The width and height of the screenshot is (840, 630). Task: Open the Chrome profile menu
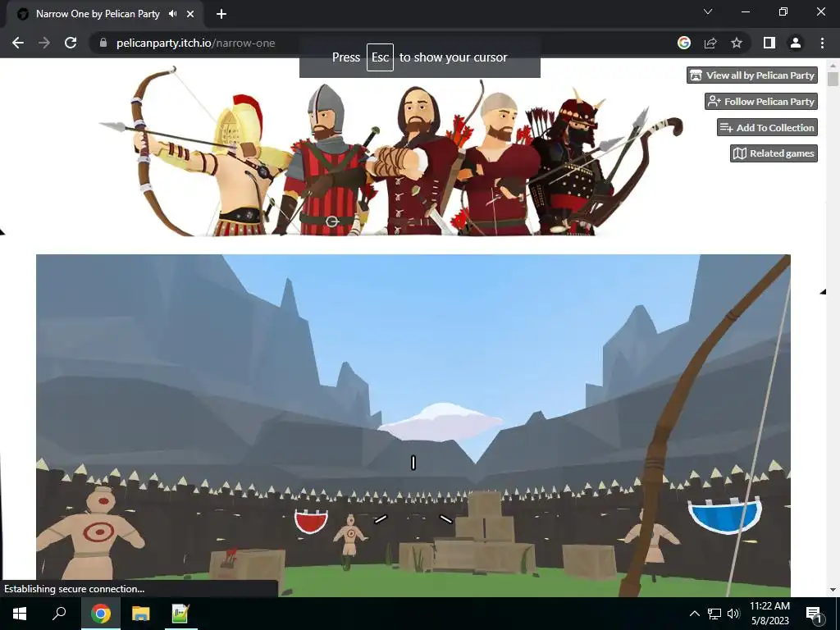pos(796,43)
